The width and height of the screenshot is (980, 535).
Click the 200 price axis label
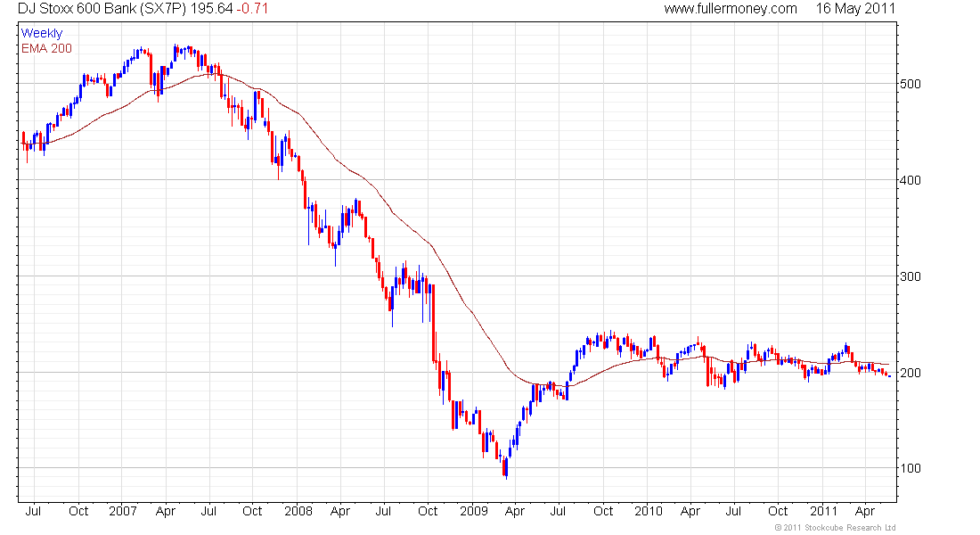tap(910, 373)
